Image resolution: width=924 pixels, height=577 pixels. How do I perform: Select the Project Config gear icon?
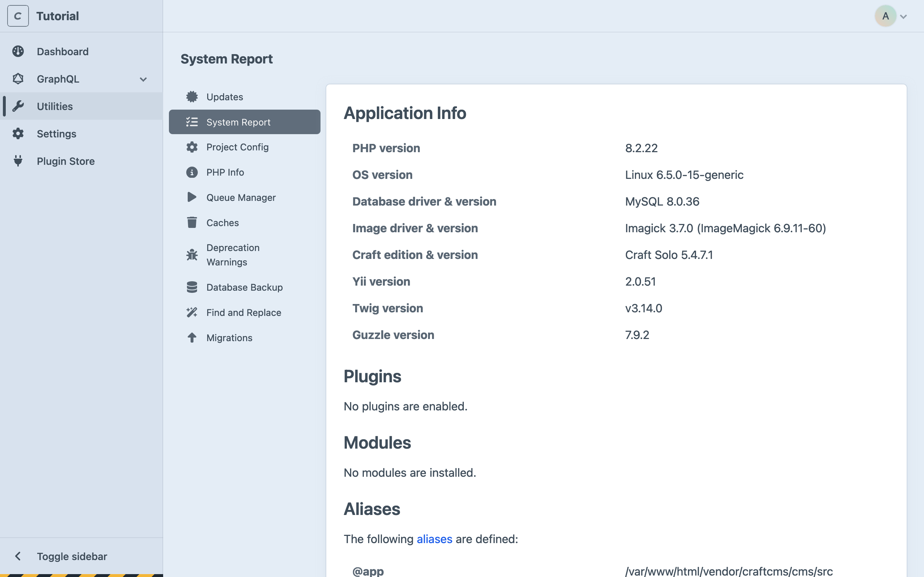tap(192, 147)
